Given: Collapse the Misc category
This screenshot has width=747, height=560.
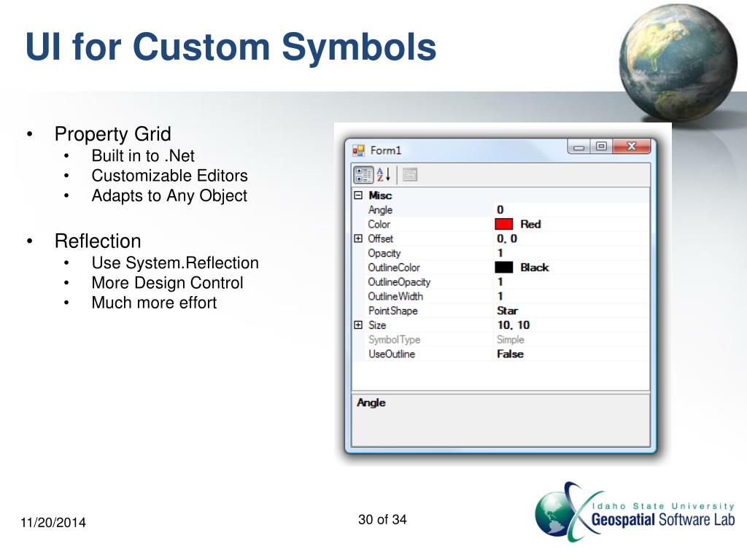Looking at the screenshot, I should pyautogui.click(x=358, y=195).
